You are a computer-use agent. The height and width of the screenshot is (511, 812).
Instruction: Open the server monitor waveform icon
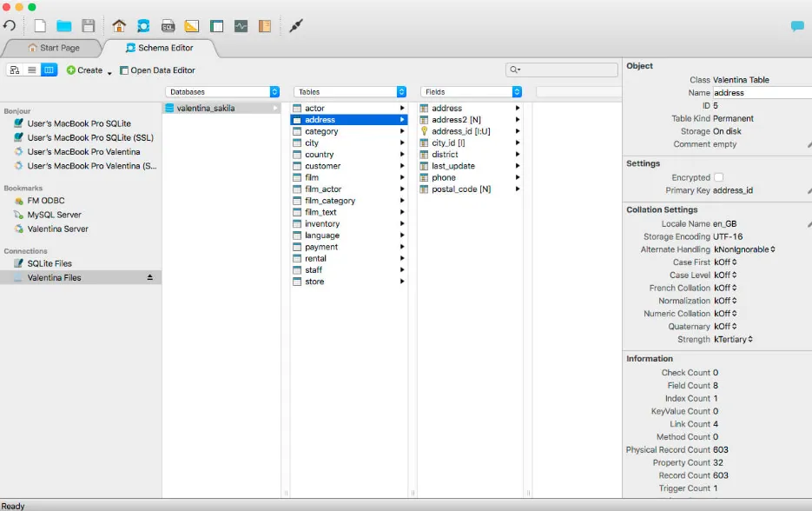[241, 25]
